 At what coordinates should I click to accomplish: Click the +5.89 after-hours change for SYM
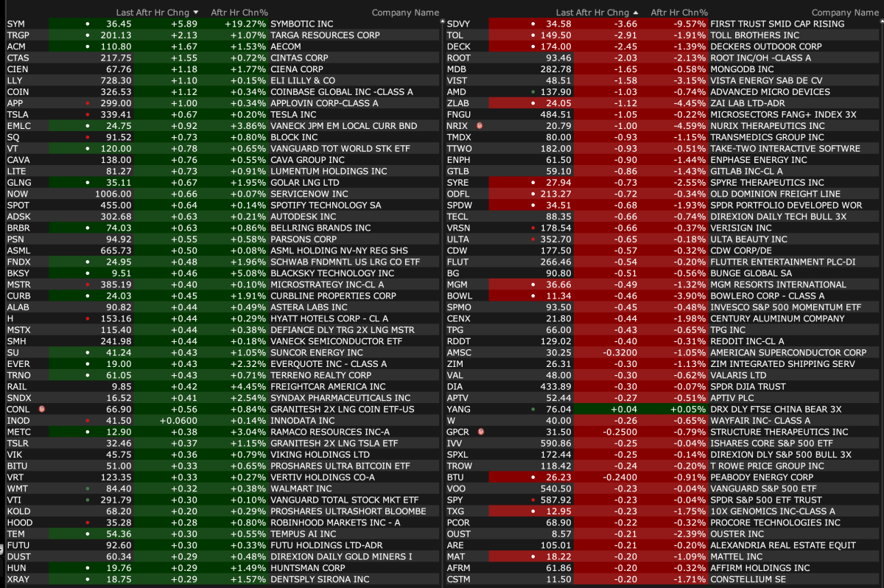pos(184,24)
